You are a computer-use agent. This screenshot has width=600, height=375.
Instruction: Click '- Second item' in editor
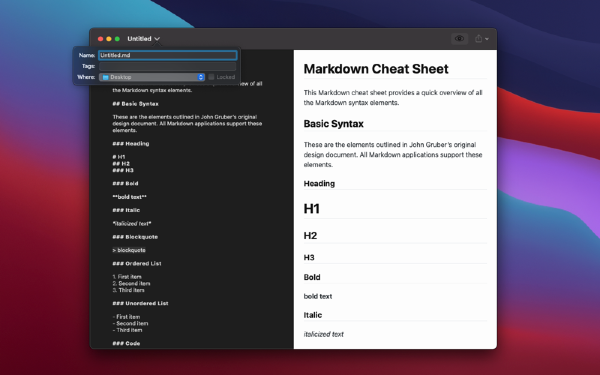130,323
